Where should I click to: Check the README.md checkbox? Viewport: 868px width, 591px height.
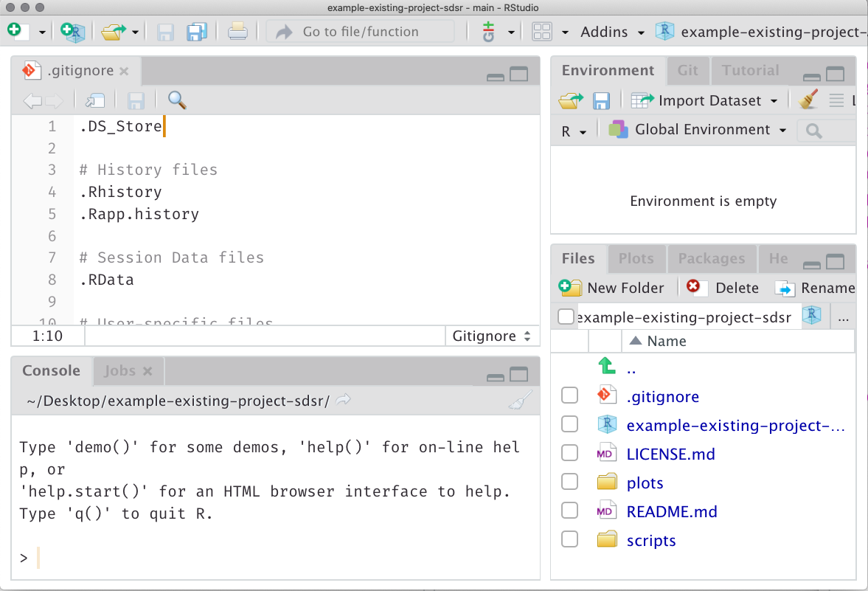tap(569, 511)
